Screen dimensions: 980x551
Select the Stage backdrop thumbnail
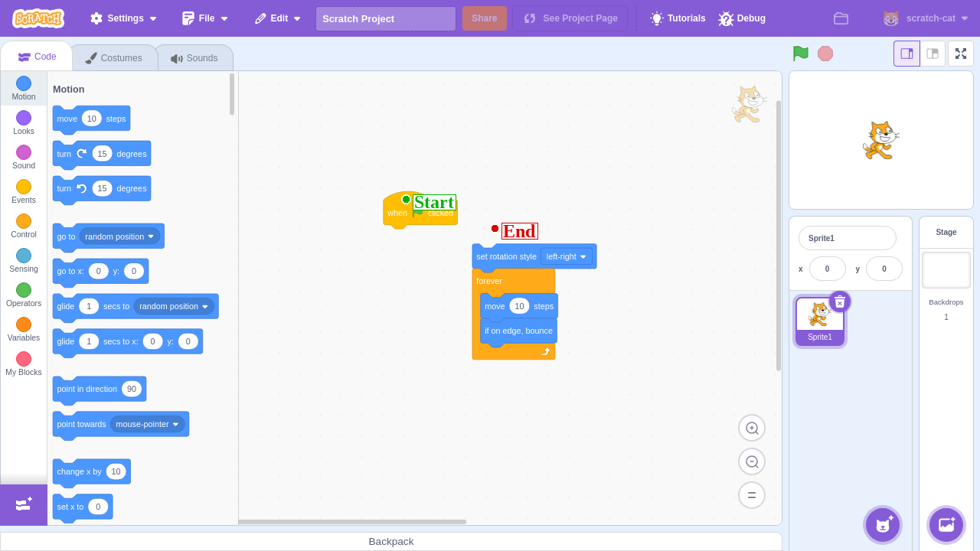[x=946, y=270]
